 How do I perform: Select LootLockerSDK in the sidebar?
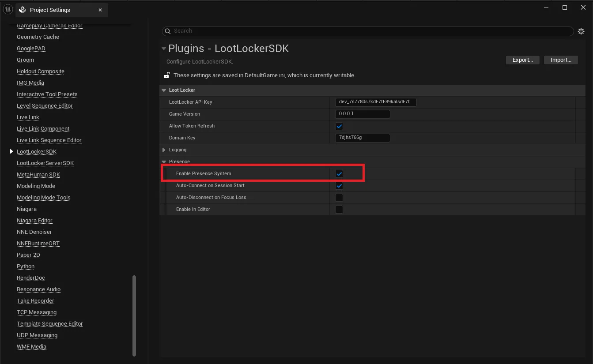37,152
